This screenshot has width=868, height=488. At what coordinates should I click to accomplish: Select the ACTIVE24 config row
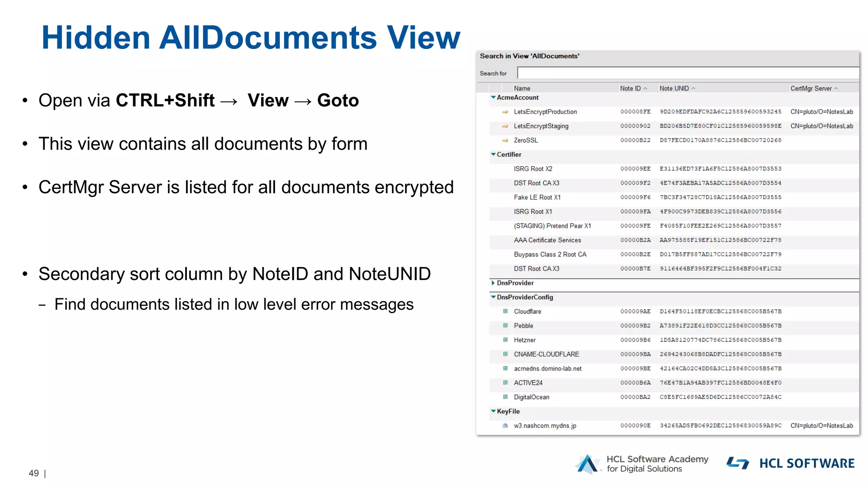[674, 383]
